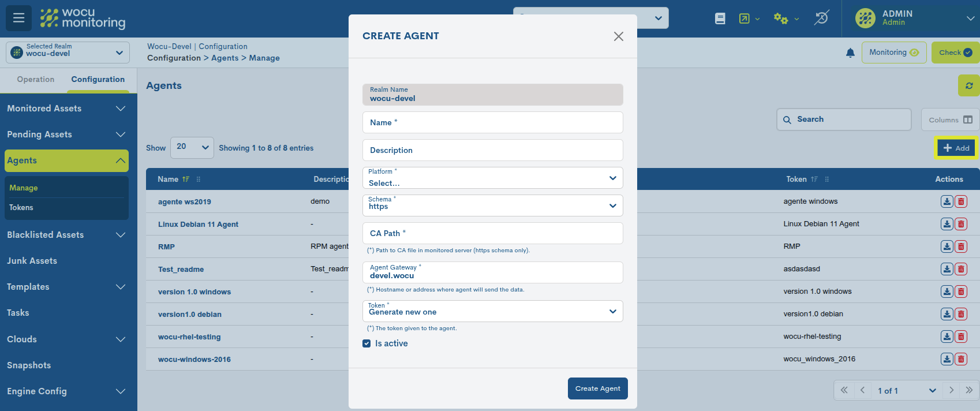Click the documentation book icon

tap(720, 18)
